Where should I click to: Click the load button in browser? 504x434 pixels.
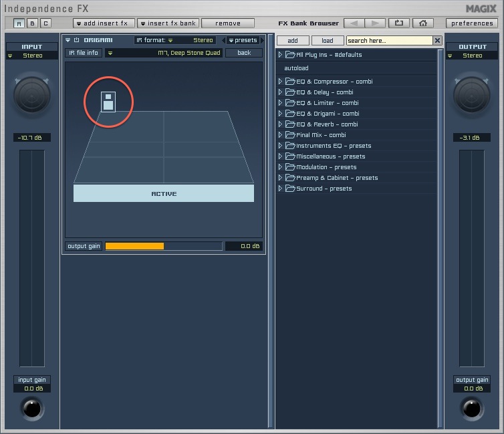(x=328, y=41)
